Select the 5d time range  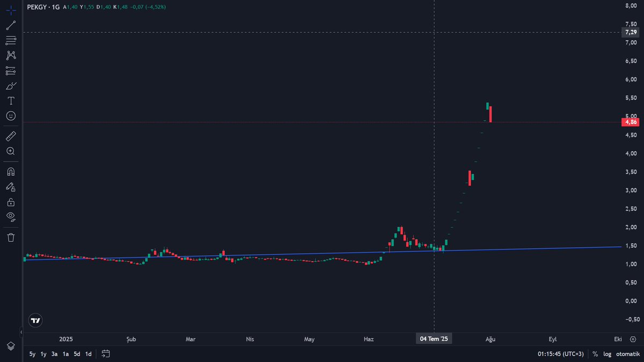(77, 354)
